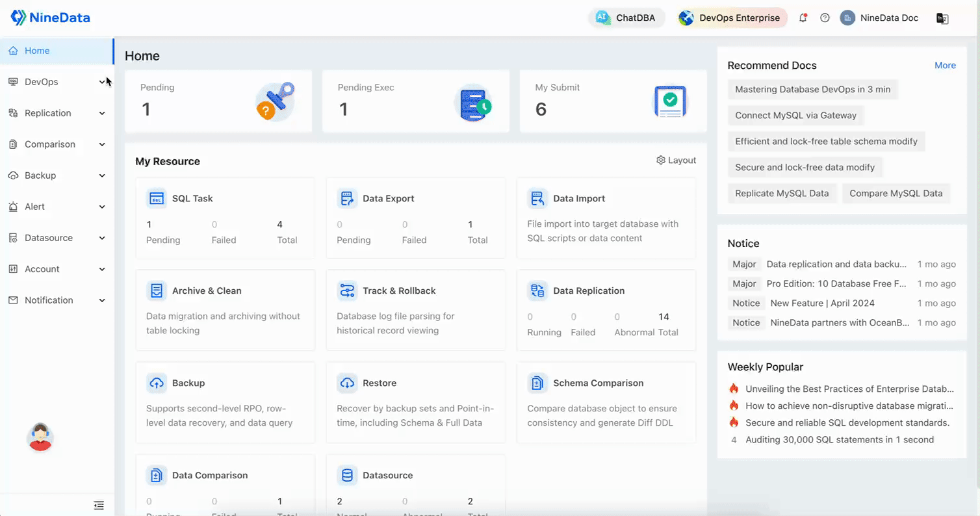This screenshot has height=516, width=980.
Task: Open the Pending Exec card
Action: tap(416, 101)
